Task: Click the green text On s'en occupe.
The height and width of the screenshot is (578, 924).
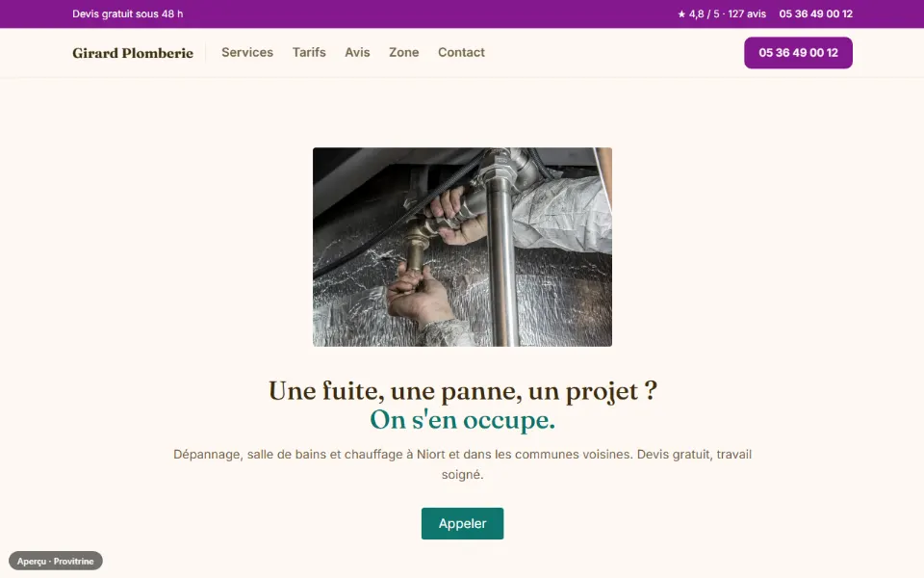Action: [x=463, y=420]
